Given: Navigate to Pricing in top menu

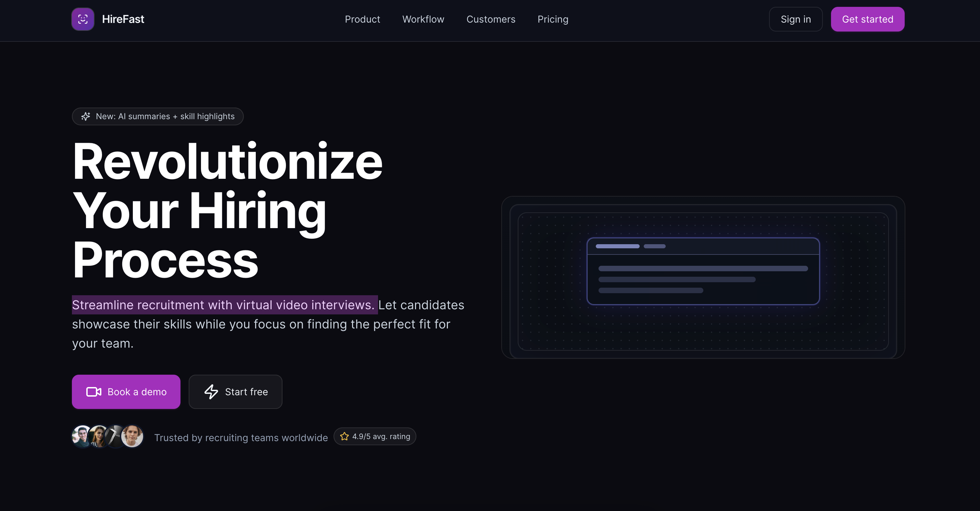Looking at the screenshot, I should tap(552, 19).
